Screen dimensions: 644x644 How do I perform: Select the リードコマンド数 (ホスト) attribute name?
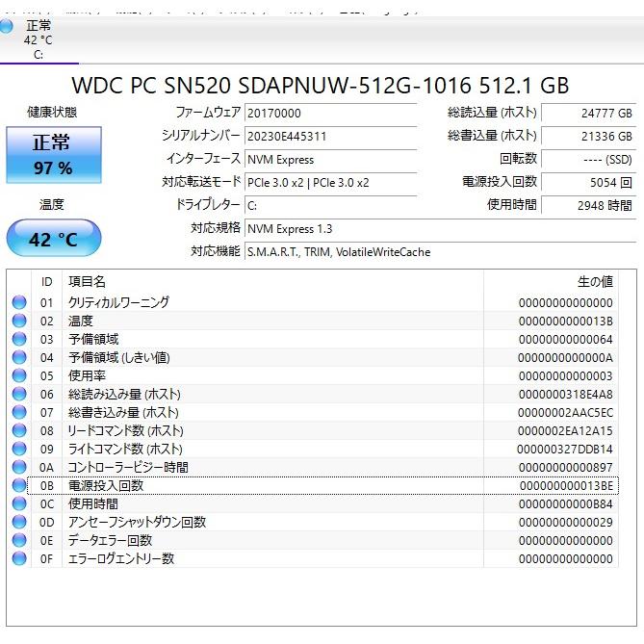click(x=126, y=431)
